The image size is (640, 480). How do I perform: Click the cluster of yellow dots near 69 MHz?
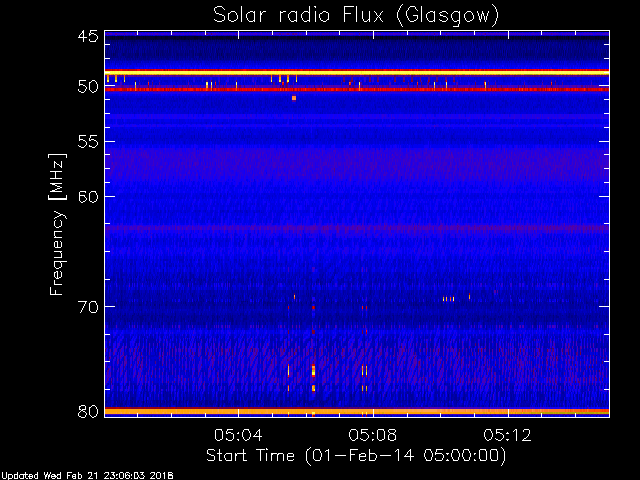448,299
